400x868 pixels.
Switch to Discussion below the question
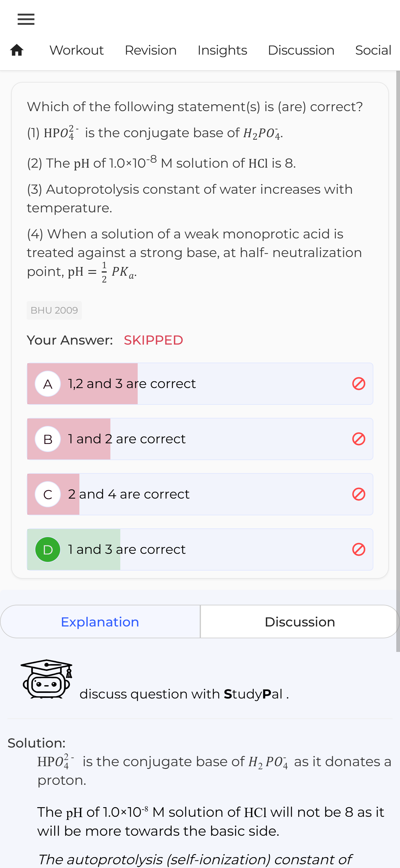[300, 622]
